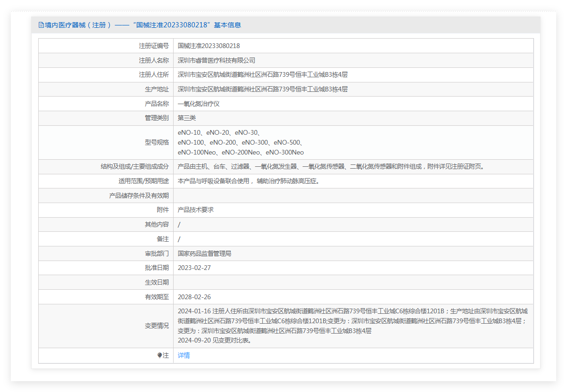Click the 管理类别 label
Image resolution: width=567 pixels, height=392 pixels.
157,118
